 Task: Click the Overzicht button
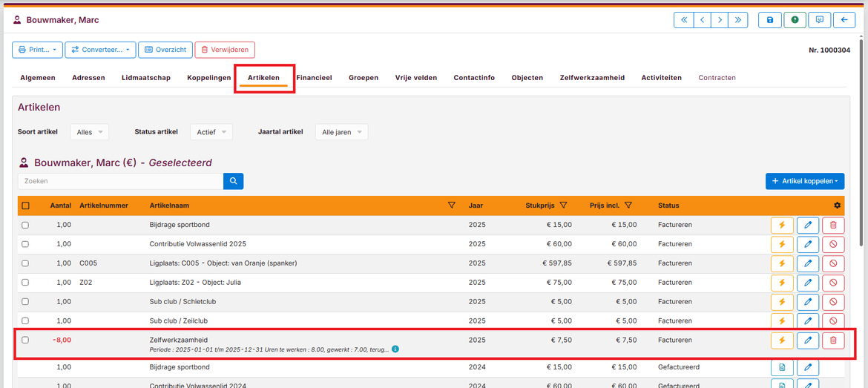coord(165,50)
